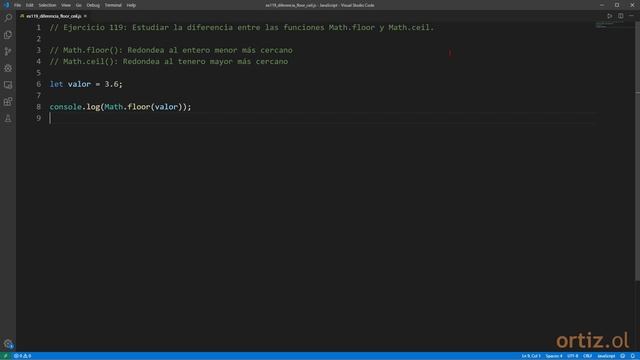Click 'console' on line 8
The width and height of the screenshot is (640, 360).
[x=66, y=107]
